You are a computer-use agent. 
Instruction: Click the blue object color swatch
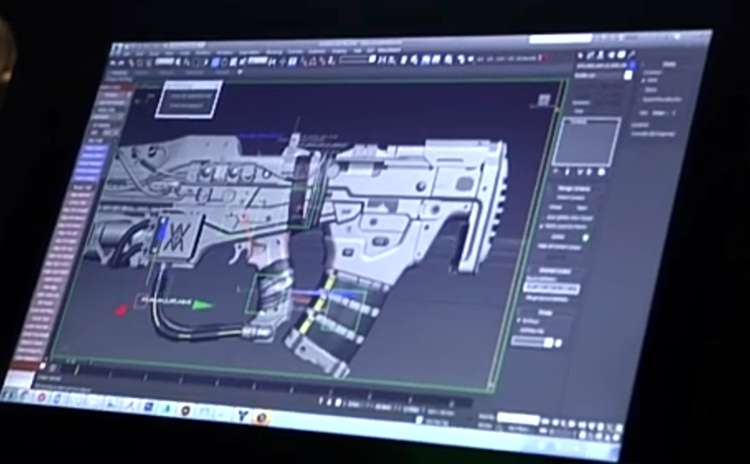tap(632, 64)
